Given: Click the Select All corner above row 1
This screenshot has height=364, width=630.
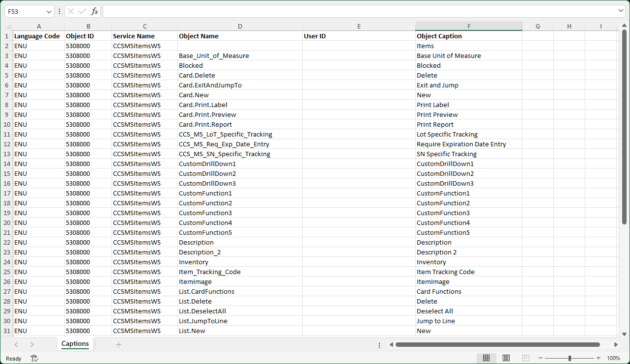Looking at the screenshot, I should tap(7, 26).
